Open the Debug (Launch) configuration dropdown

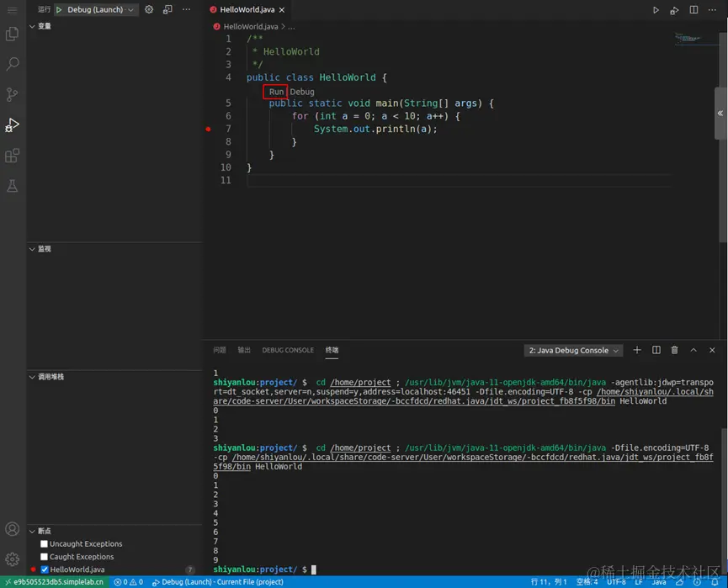(94, 10)
